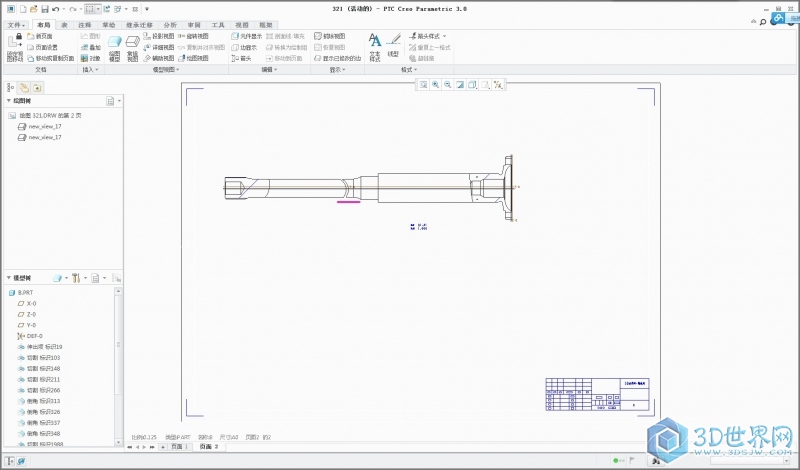Expand the 格式 Format group dropdown
This screenshot has height=470, width=800.
[409, 69]
